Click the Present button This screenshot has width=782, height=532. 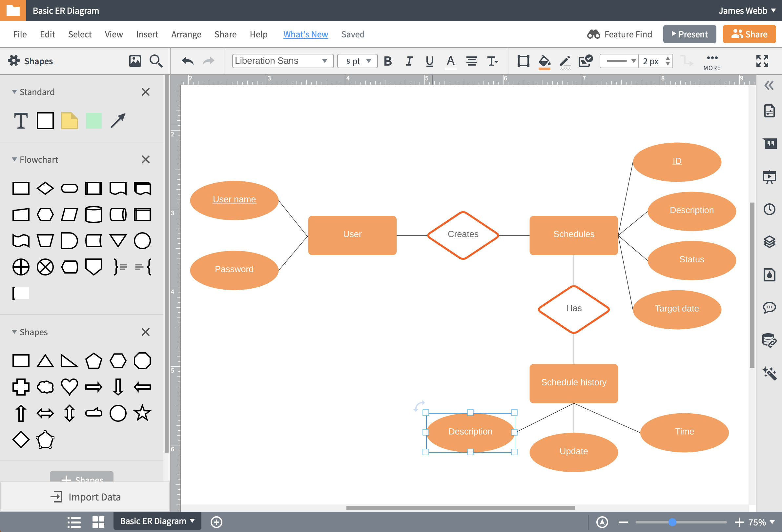(689, 34)
